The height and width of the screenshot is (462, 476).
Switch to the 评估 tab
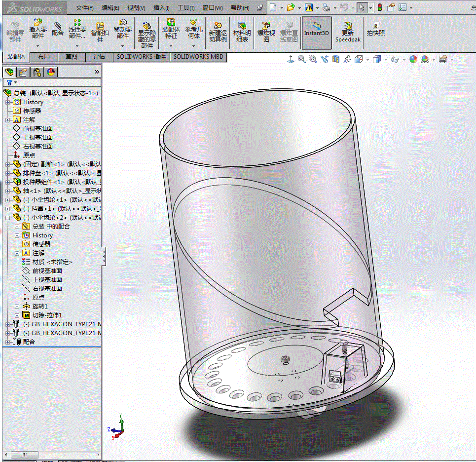click(99, 57)
